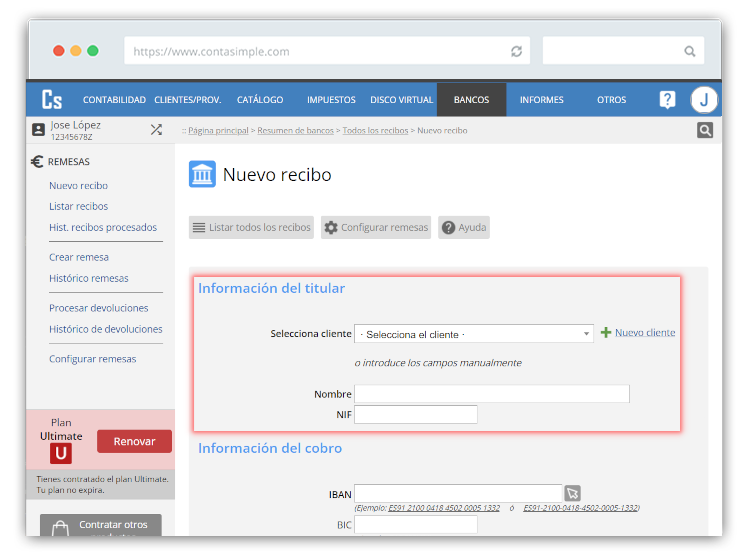
Task: Open Procesar devoluciones sidebar link
Action: 99,308
